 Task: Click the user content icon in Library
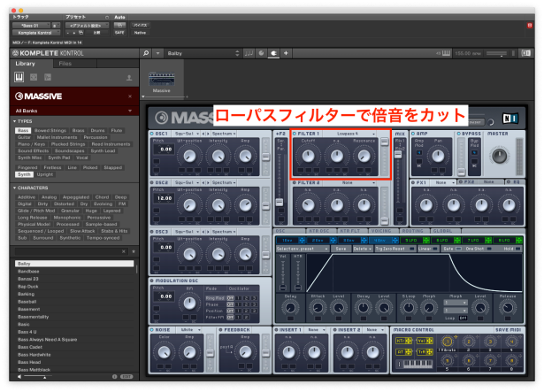pyautogui.click(x=129, y=77)
